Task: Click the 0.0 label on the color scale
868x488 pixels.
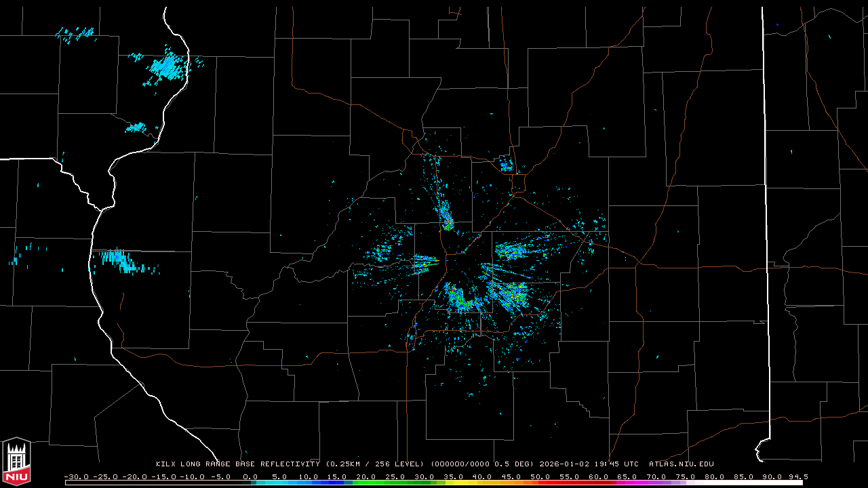Action: click(250, 476)
